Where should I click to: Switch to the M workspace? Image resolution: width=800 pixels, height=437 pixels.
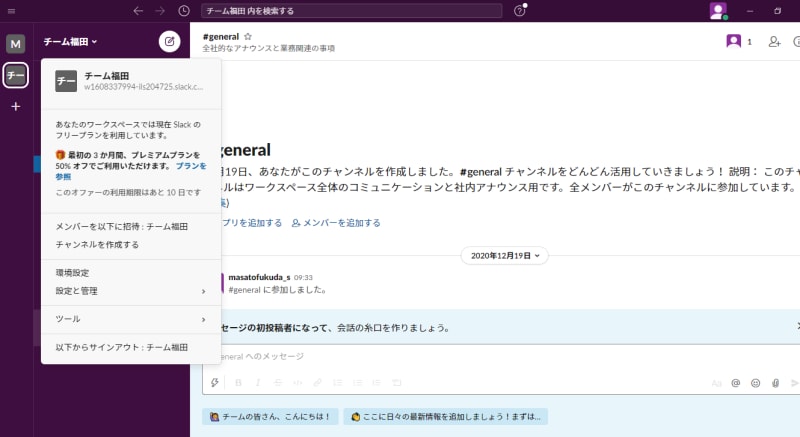pyautogui.click(x=16, y=44)
